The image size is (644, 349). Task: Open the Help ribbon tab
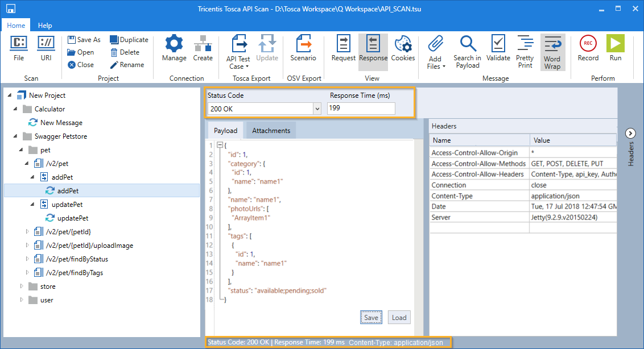[45, 26]
